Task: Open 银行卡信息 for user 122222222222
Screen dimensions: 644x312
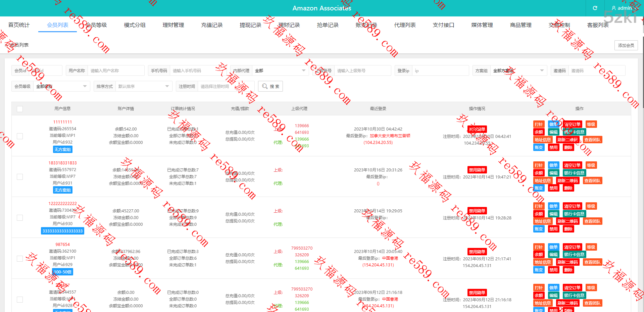Action: point(574,214)
